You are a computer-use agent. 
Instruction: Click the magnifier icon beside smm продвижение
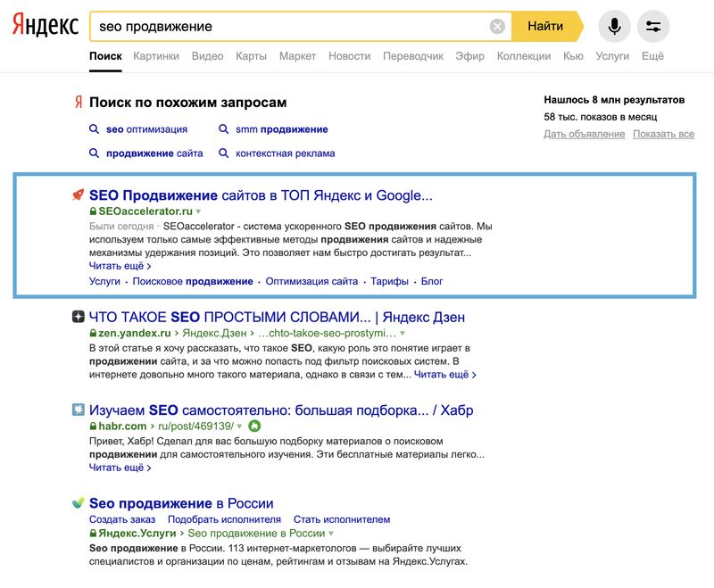(223, 128)
